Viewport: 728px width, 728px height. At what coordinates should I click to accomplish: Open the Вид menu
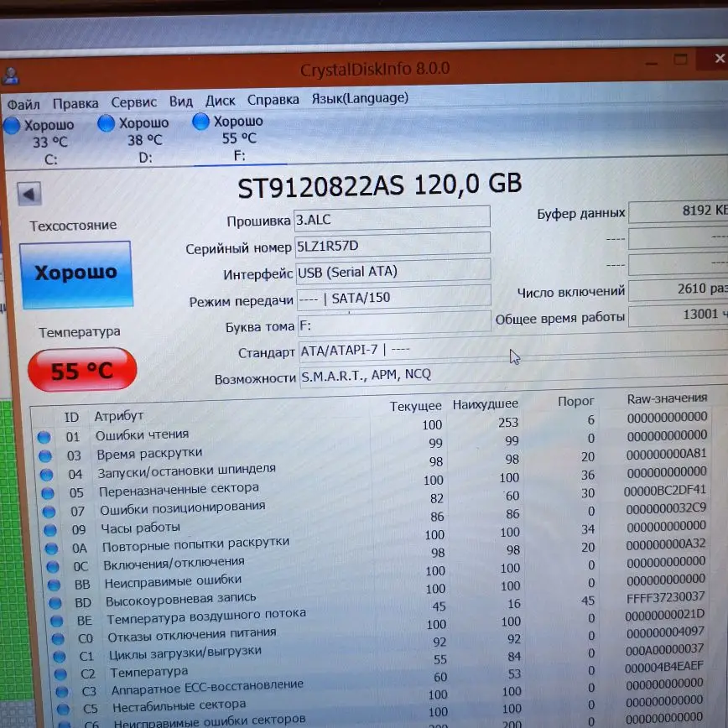coord(180,101)
